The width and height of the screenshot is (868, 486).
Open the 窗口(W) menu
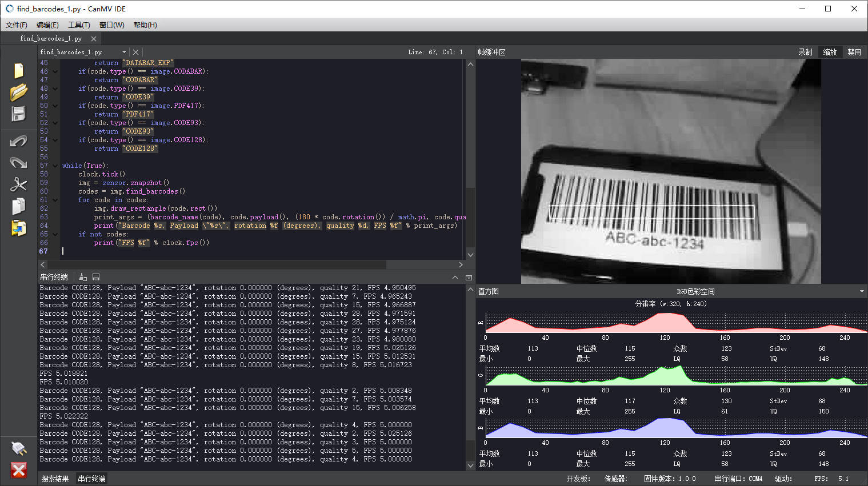pyautogui.click(x=111, y=25)
